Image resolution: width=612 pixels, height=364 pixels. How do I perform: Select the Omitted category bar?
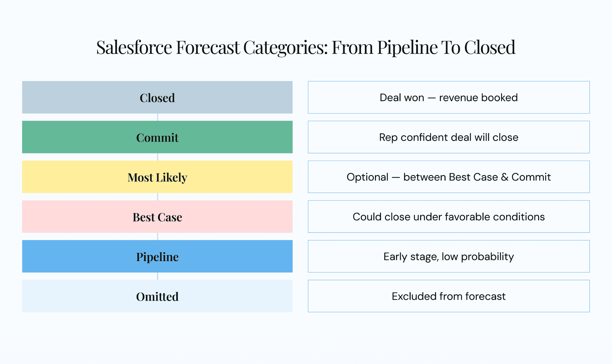click(157, 296)
